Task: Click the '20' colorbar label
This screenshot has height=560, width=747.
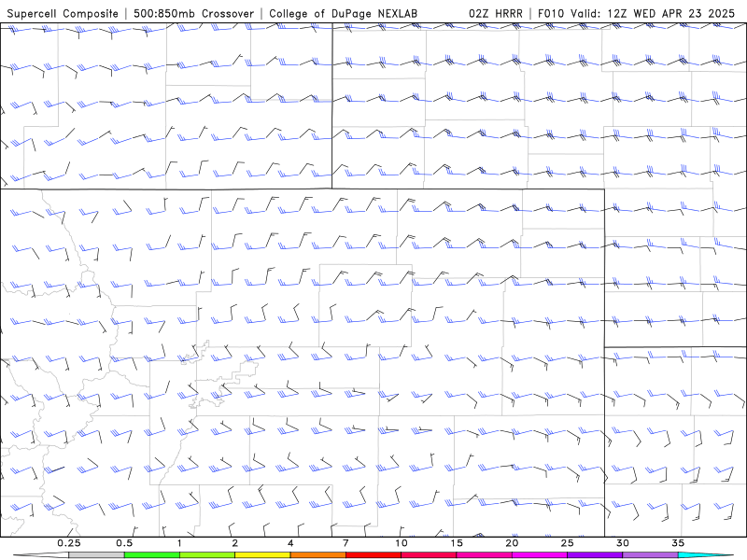Action: click(x=512, y=543)
